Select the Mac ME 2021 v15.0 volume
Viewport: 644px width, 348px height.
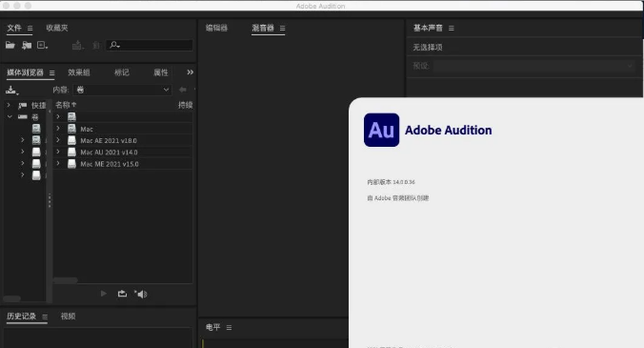tap(110, 164)
